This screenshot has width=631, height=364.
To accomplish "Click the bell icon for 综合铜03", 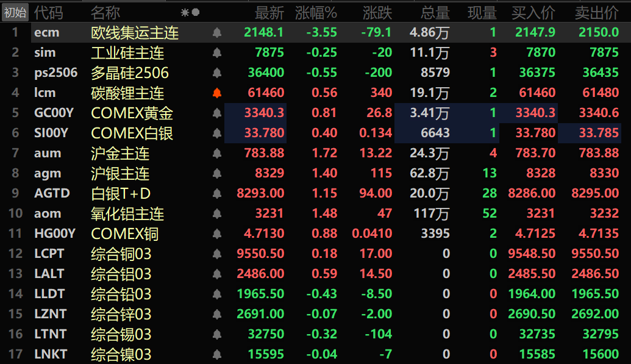I will pos(217,254).
